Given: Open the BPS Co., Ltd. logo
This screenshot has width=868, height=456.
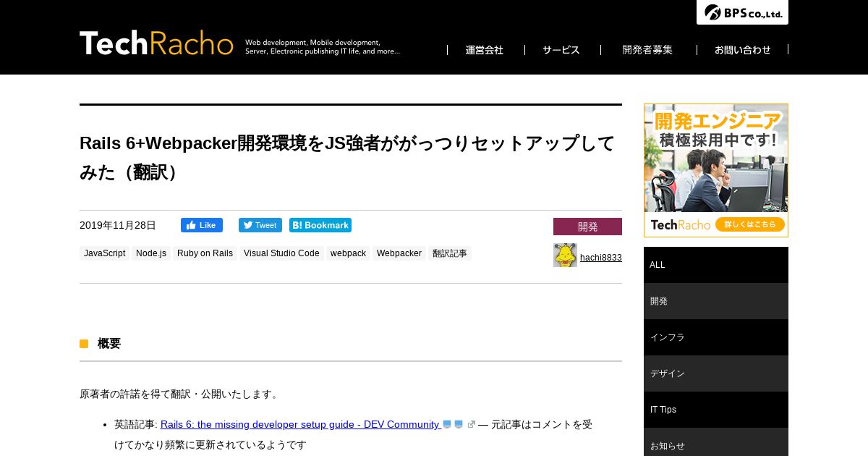Looking at the screenshot, I should (742, 12).
